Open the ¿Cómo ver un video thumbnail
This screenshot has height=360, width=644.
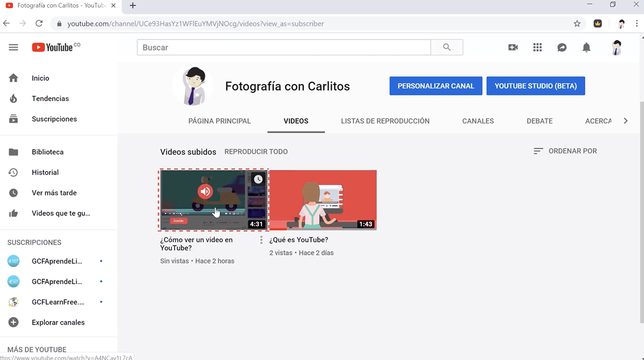(213, 200)
